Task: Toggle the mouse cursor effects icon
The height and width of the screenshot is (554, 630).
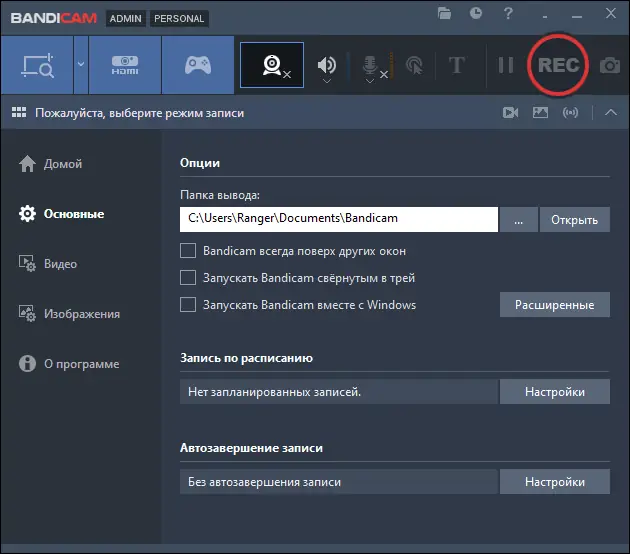Action: coord(414,65)
